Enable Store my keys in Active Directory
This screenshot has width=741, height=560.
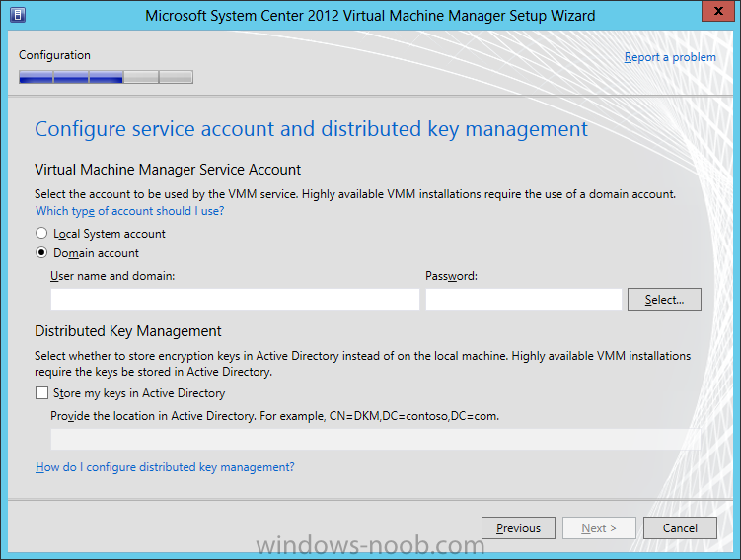point(41,392)
